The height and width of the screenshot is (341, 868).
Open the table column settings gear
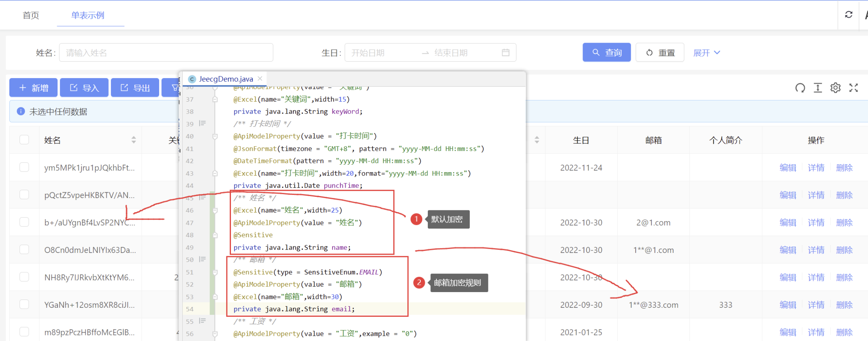point(835,88)
